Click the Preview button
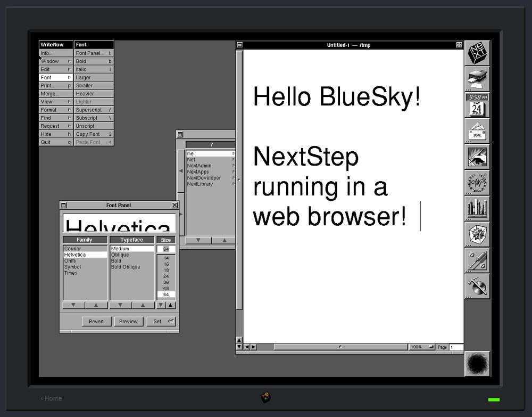The width and height of the screenshot is (532, 417). click(129, 321)
